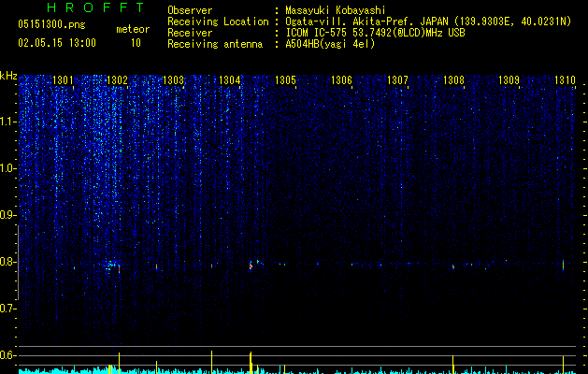Click the grey vertical range bar by 0.8 kHz

click(x=18, y=262)
